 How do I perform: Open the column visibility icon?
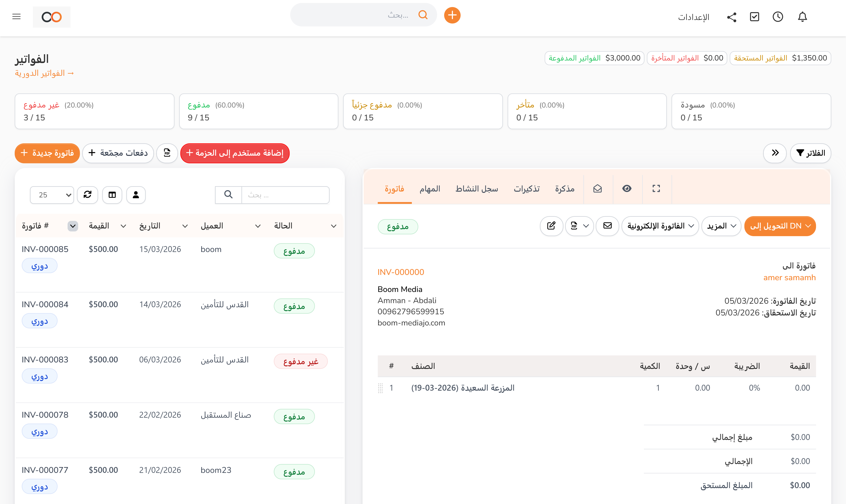[x=112, y=195]
